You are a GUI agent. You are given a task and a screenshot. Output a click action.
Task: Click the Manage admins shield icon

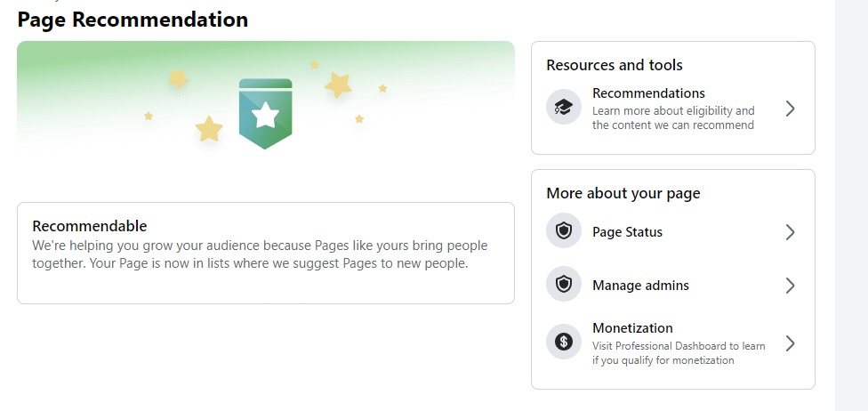point(563,286)
